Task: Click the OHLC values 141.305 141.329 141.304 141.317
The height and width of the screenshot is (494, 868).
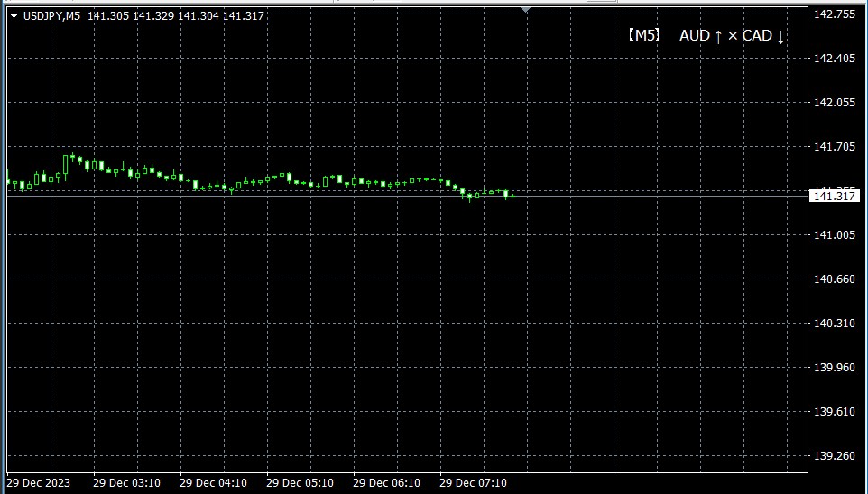Action: pyautogui.click(x=175, y=16)
